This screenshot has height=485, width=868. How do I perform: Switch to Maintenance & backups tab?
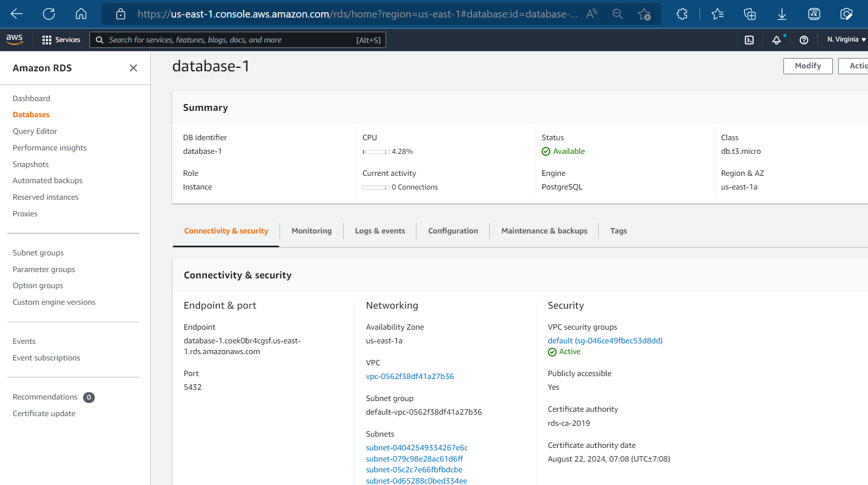[x=544, y=231]
